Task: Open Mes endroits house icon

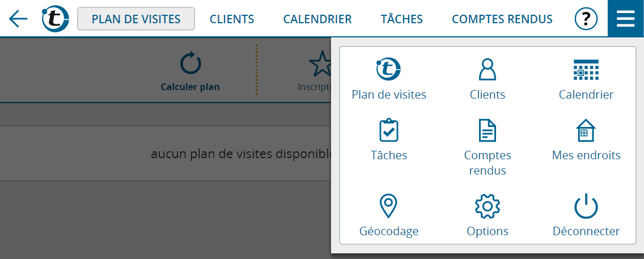Action: coord(586,130)
